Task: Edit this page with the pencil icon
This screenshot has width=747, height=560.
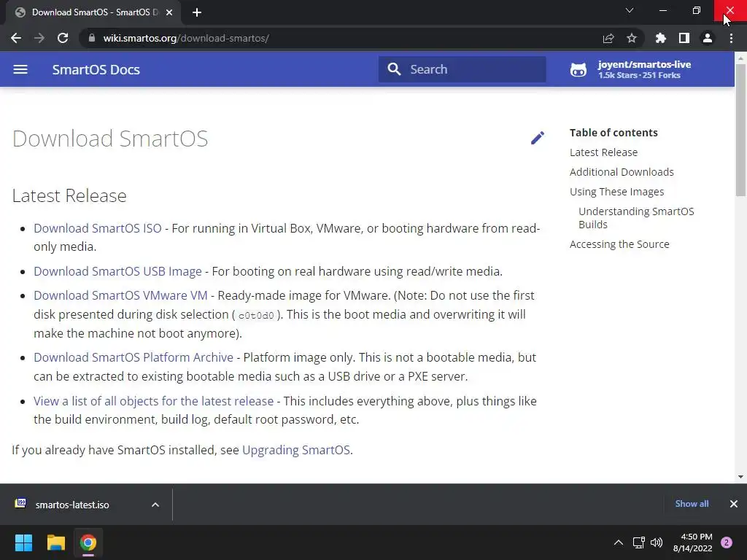Action: (x=538, y=138)
